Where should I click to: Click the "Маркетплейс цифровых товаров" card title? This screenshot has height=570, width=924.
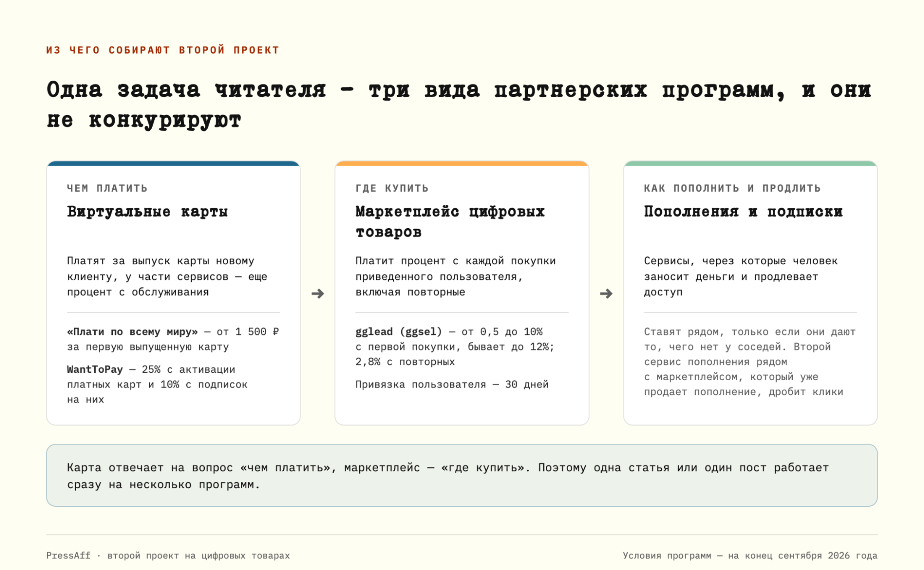click(450, 222)
